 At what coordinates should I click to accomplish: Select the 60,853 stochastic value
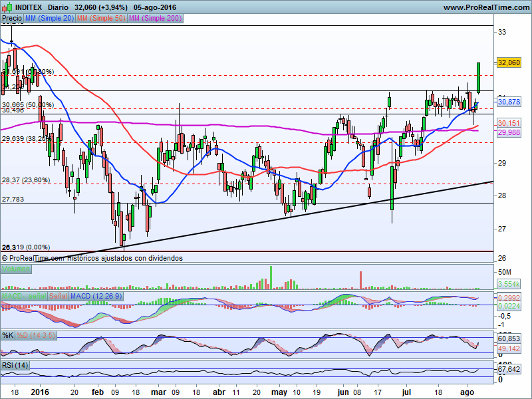509,338
